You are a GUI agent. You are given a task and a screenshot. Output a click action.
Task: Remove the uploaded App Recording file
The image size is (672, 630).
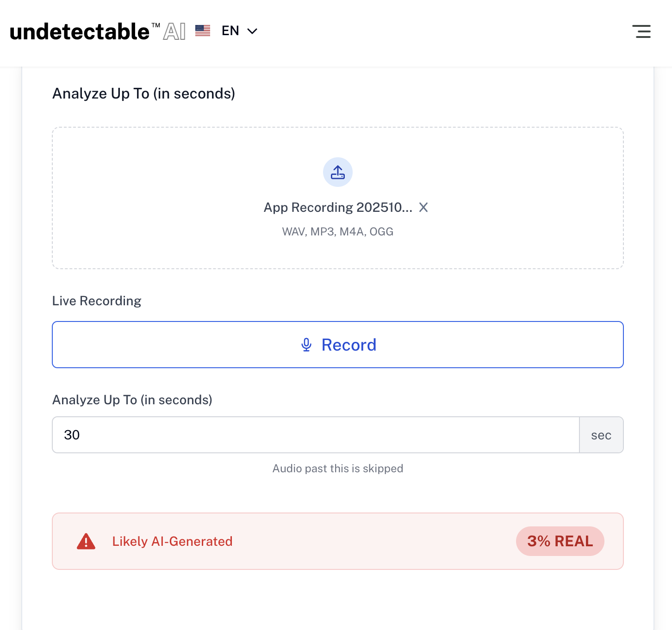click(x=423, y=207)
